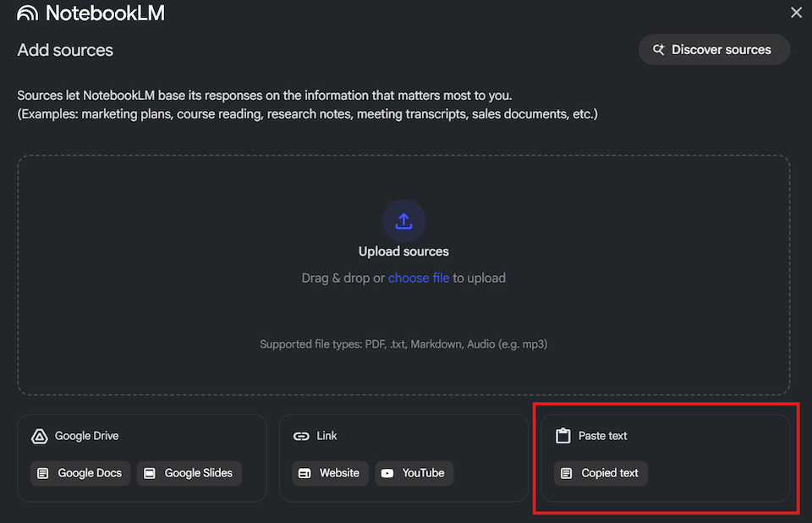Click the NotebookLM logo icon
This screenshot has height=523, width=812.
[x=27, y=13]
